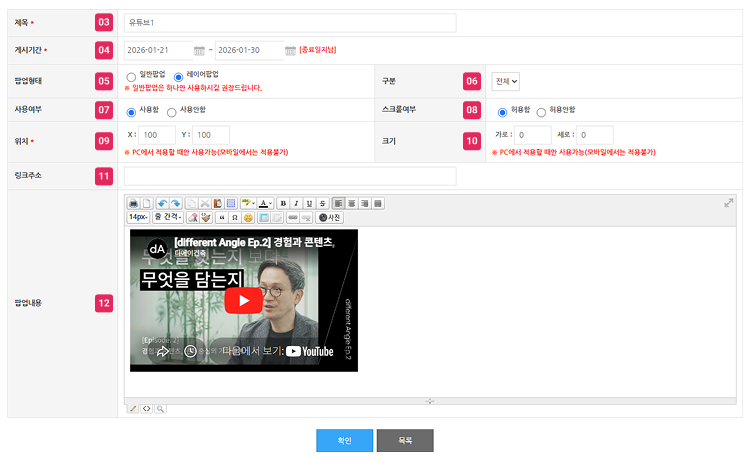Click the insert table icon

coord(264,218)
